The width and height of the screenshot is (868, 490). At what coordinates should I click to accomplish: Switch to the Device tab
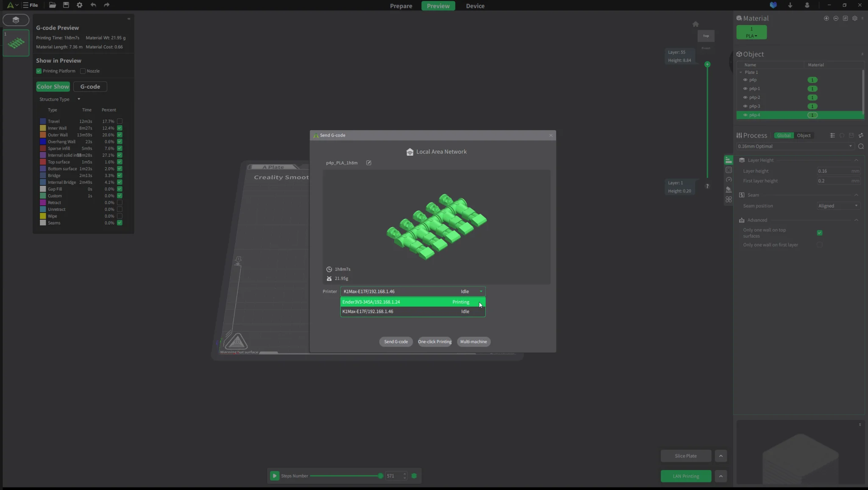pyautogui.click(x=475, y=6)
